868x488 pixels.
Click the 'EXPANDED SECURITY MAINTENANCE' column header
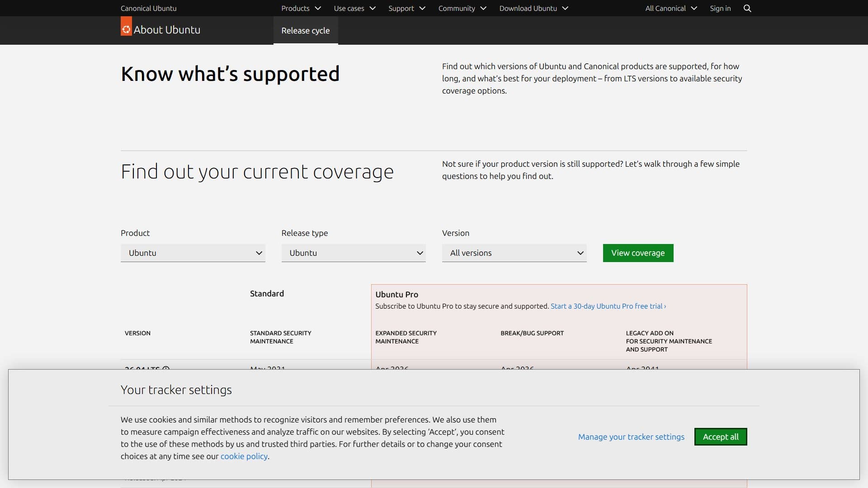coord(406,337)
